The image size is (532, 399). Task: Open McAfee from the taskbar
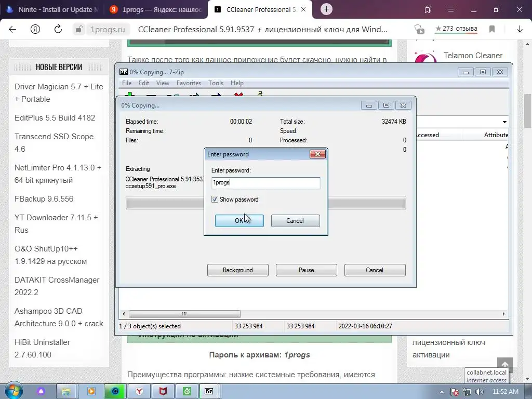(163, 392)
